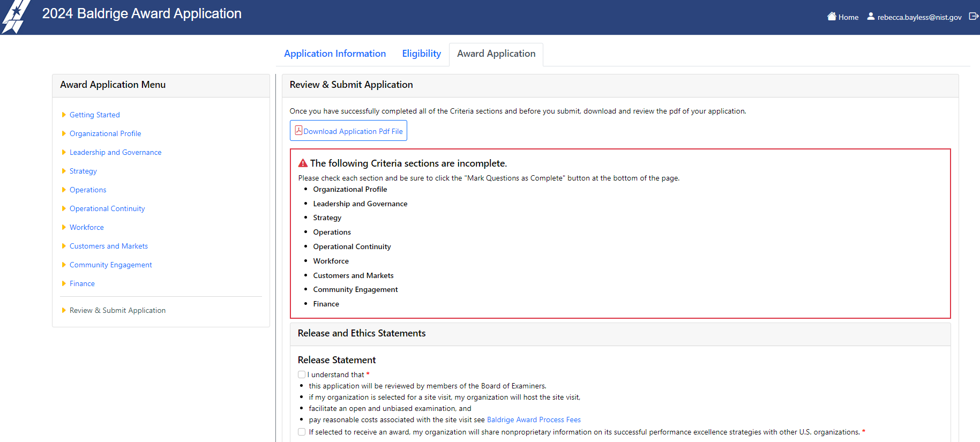Check the 'I understand that' checkbox

click(302, 374)
